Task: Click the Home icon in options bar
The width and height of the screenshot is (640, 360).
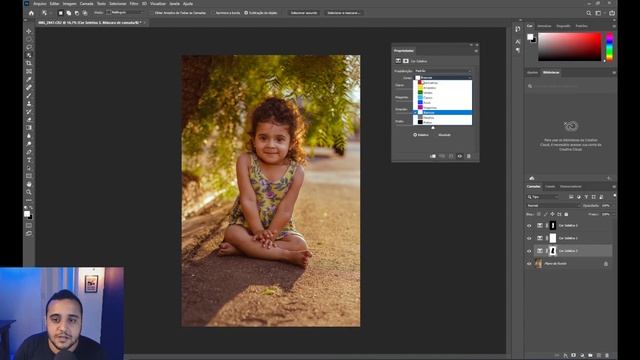Action: point(31,13)
